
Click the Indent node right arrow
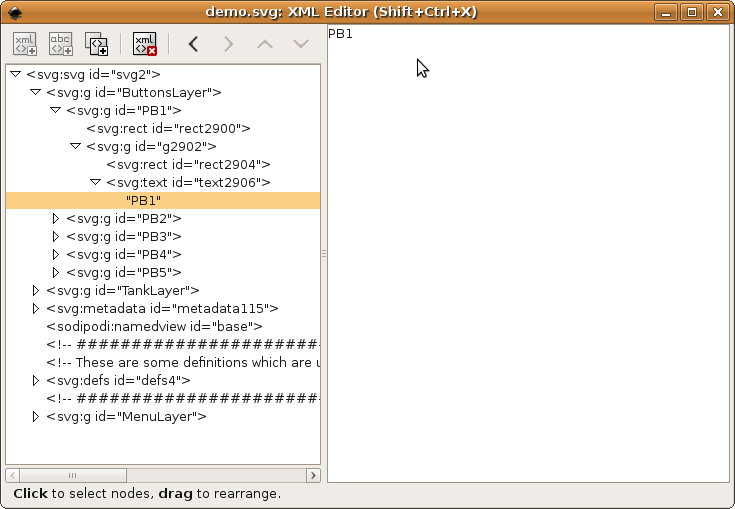click(229, 44)
